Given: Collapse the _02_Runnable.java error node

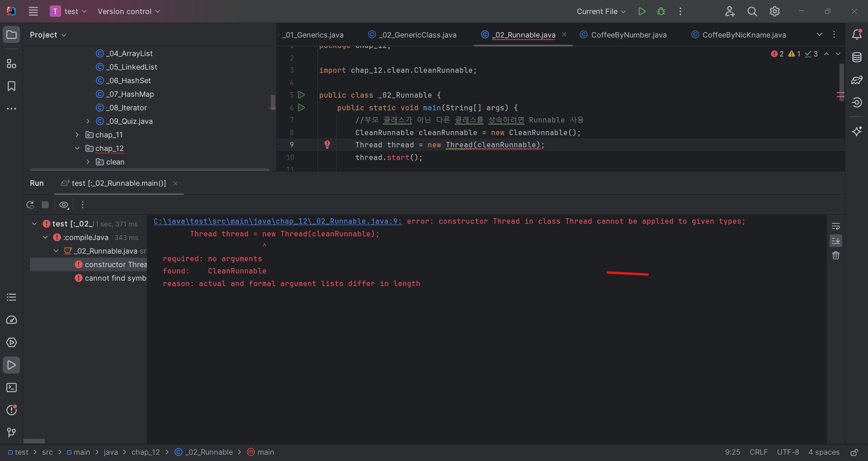Looking at the screenshot, I should [56, 251].
